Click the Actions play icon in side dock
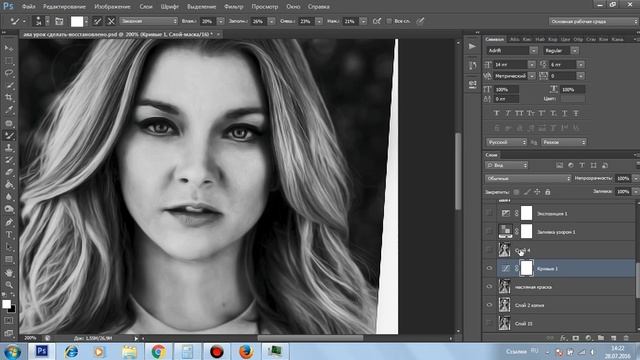 coord(472,47)
